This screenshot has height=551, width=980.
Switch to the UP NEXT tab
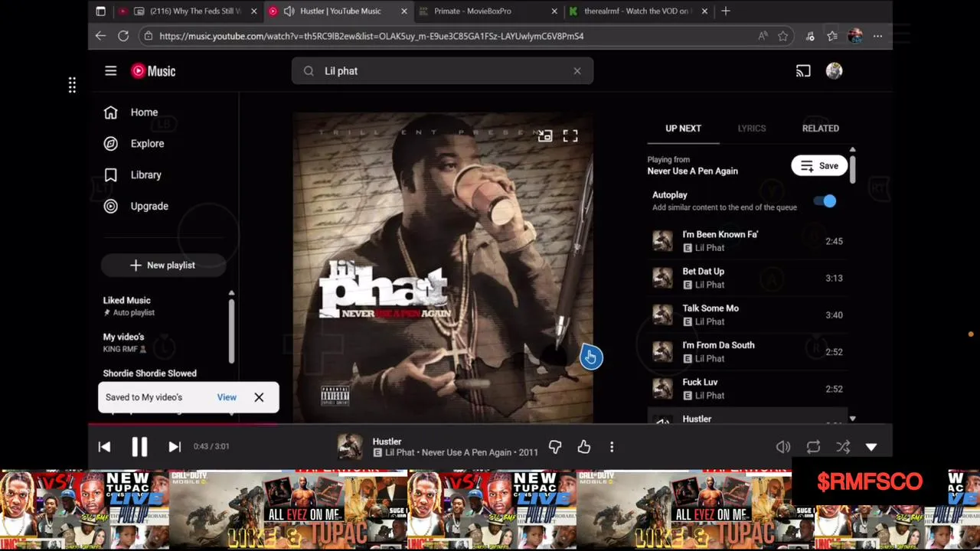click(x=683, y=129)
